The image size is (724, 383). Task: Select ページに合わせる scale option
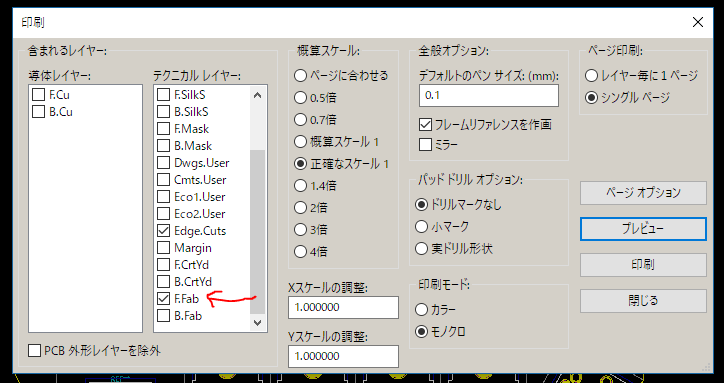tap(301, 76)
